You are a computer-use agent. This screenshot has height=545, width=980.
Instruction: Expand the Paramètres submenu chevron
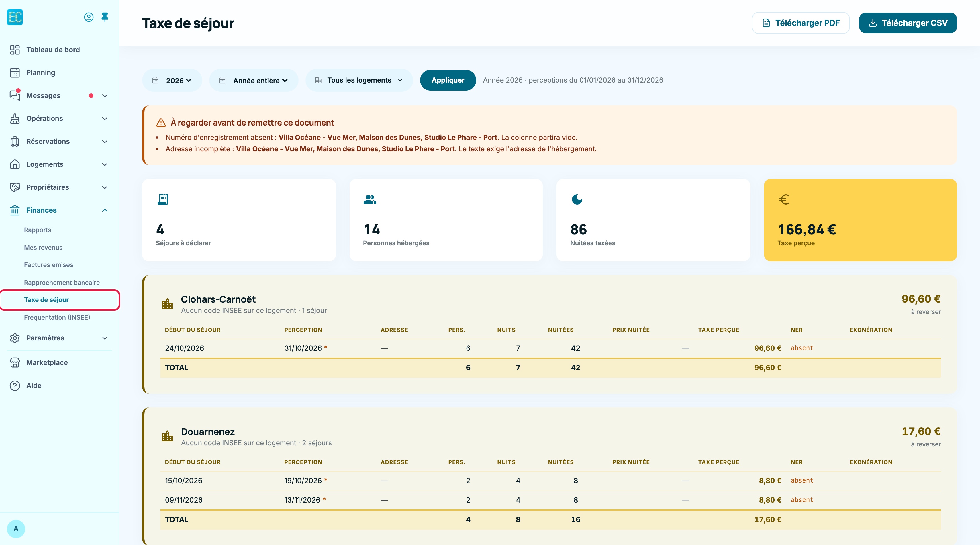pos(105,338)
